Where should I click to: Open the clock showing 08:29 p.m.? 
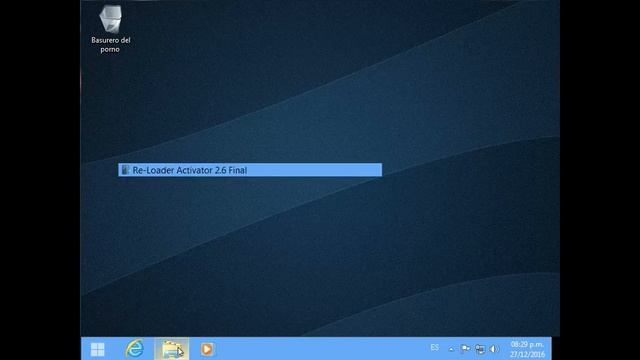pyautogui.click(x=527, y=349)
